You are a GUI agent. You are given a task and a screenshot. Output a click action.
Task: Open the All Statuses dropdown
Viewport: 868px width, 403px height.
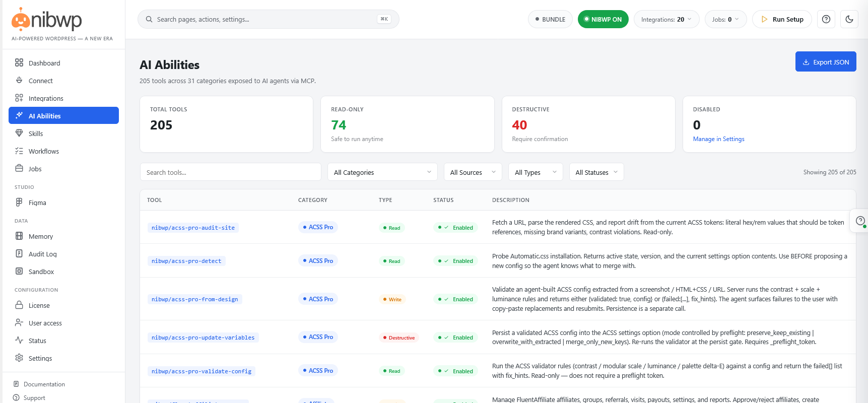coord(596,172)
